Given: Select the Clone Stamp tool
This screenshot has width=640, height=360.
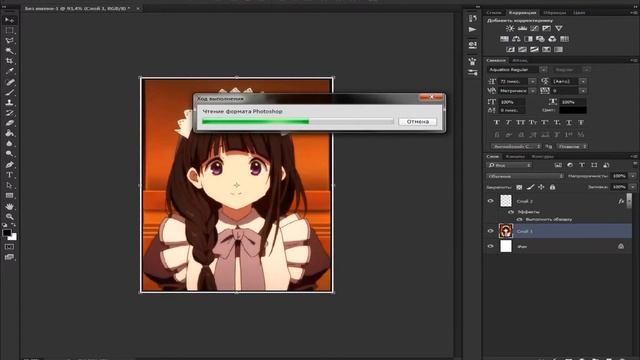Looking at the screenshot, I should click(9, 102).
